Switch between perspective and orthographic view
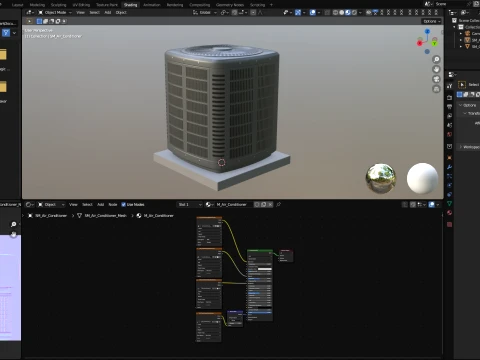The width and height of the screenshot is (480, 360). pos(436,89)
